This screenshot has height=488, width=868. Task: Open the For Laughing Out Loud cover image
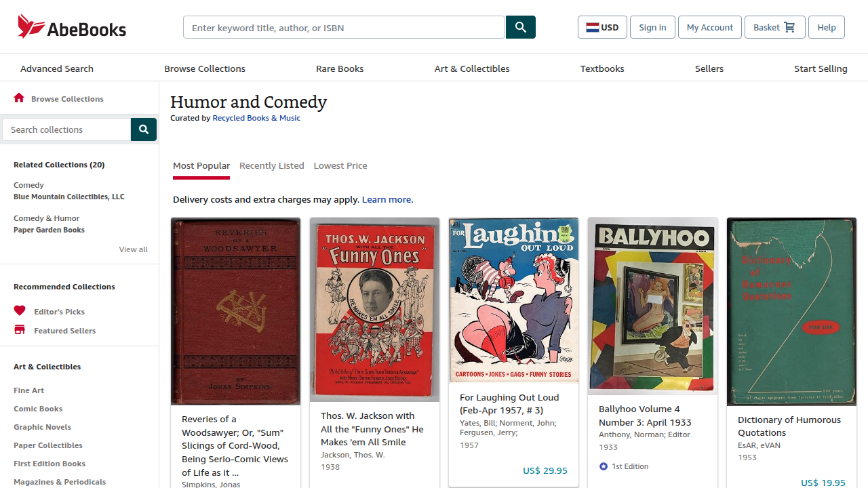(513, 300)
